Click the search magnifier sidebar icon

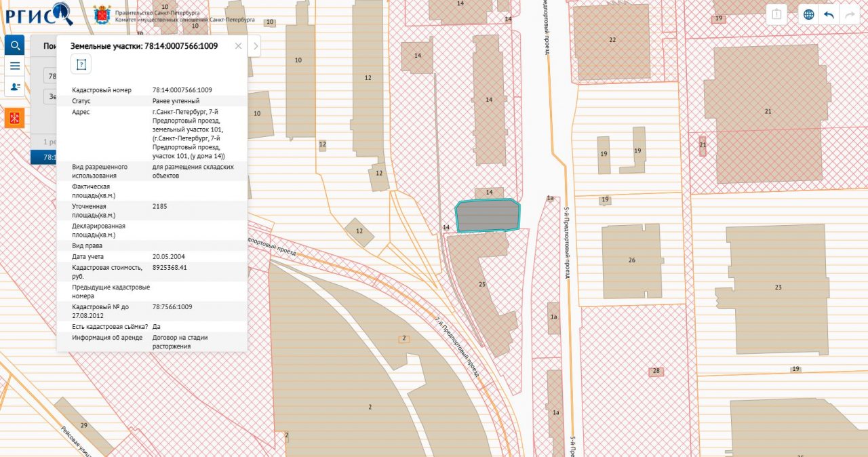pyautogui.click(x=14, y=45)
